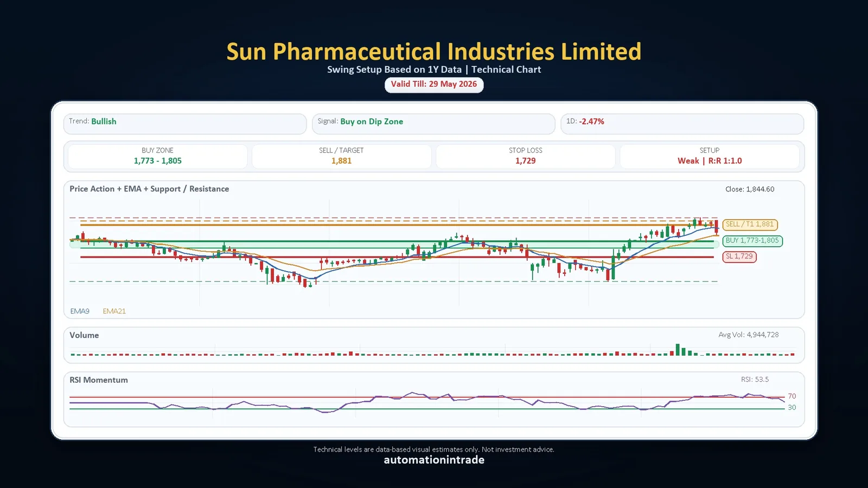Select the RSI: 53.5 reading

tap(755, 380)
